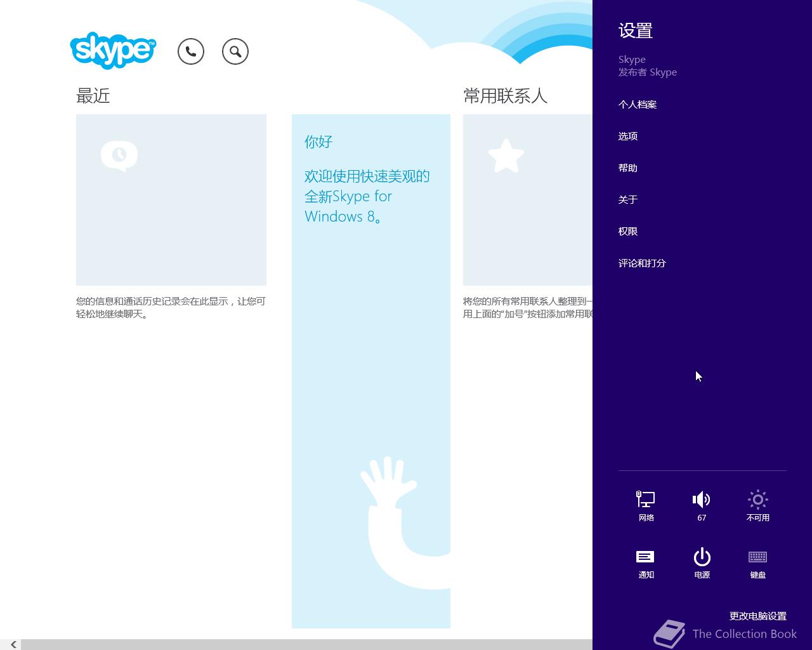Open the 网络 network icon
This screenshot has height=650, width=812.
click(646, 506)
